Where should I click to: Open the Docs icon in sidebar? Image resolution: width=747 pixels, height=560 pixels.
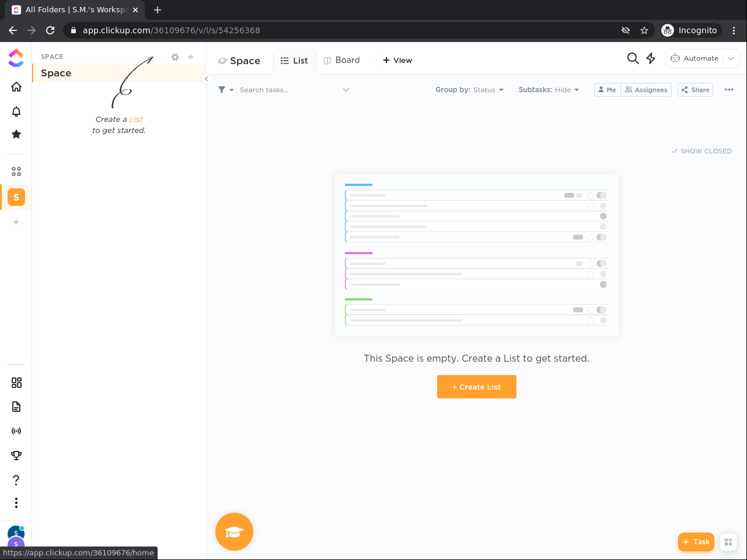pyautogui.click(x=16, y=407)
